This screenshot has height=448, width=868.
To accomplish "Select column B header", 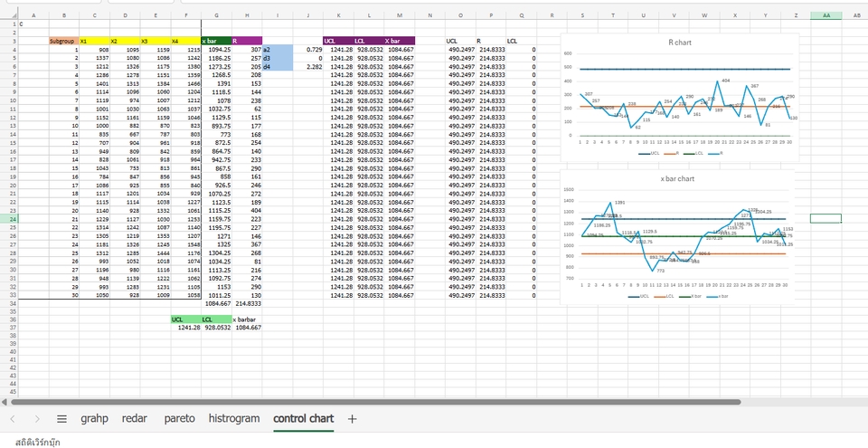I will [63, 15].
